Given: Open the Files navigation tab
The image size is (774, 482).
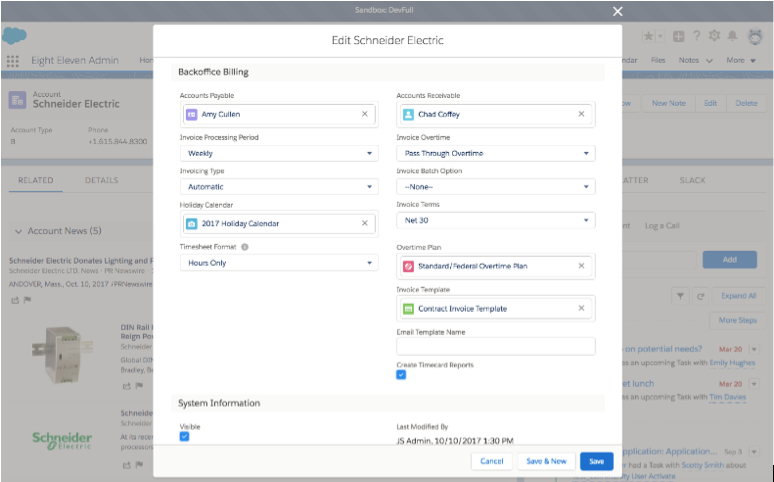Looking at the screenshot, I should [x=658, y=60].
